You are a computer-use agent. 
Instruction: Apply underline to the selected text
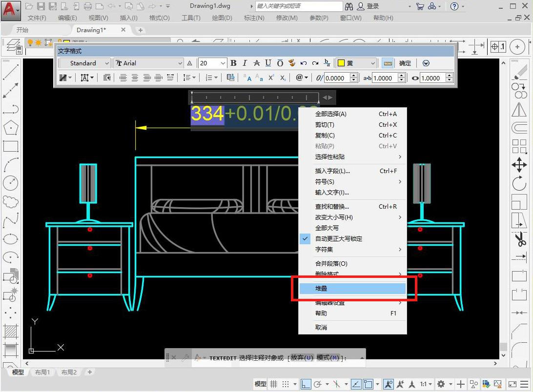[268, 63]
